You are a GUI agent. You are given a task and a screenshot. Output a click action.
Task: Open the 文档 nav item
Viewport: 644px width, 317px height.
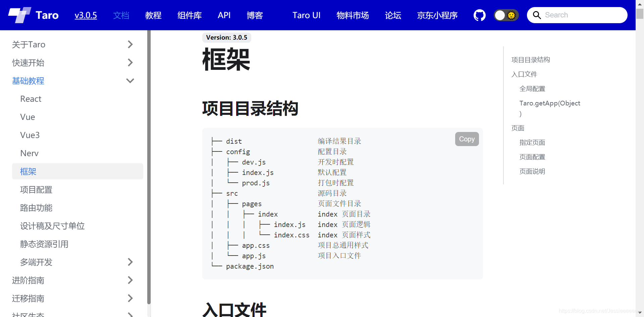(121, 15)
